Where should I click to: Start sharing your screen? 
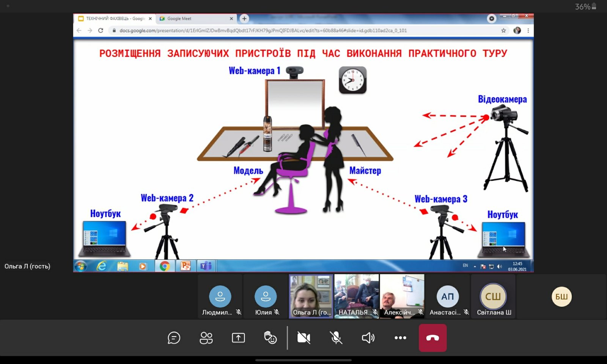pyautogui.click(x=238, y=337)
